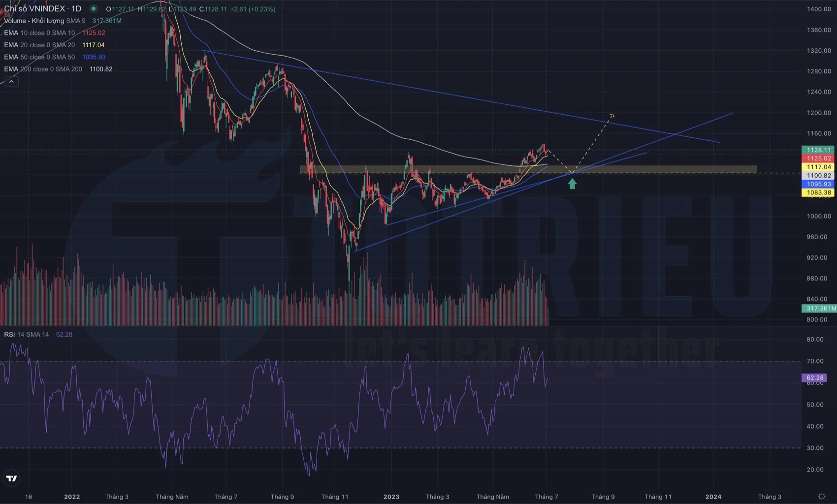Click the 1128.11 current price label
Image resolution: width=837 pixels, height=504 pixels.
click(x=818, y=150)
